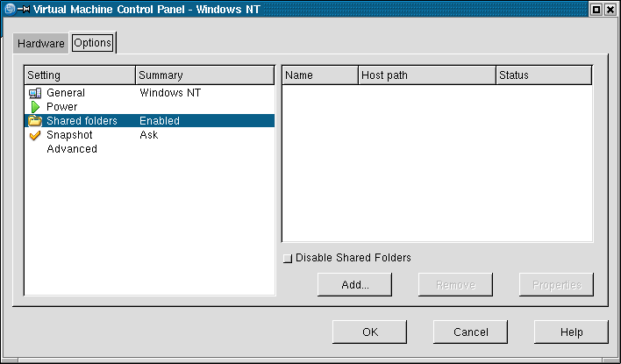621x364 pixels.
Task: Click the Snapshot checkmark icon
Action: (35, 135)
